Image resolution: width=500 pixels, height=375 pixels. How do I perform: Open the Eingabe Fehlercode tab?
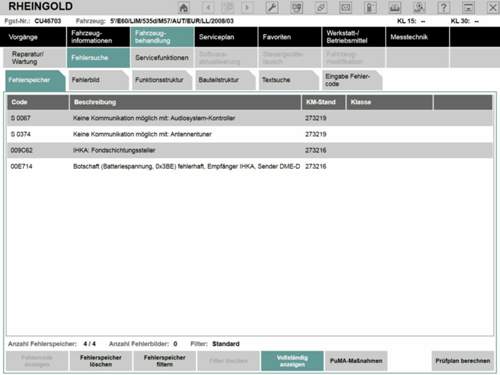tap(352, 80)
